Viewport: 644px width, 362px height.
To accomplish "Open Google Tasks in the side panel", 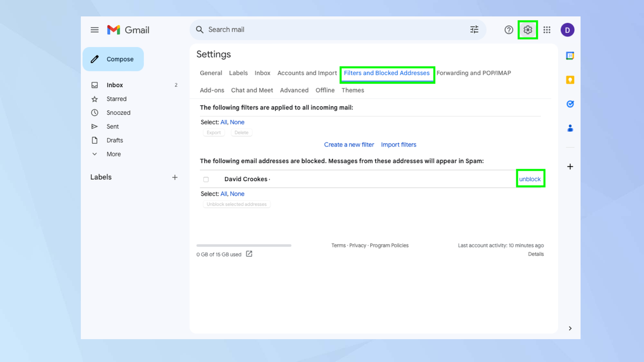I will coord(569,104).
